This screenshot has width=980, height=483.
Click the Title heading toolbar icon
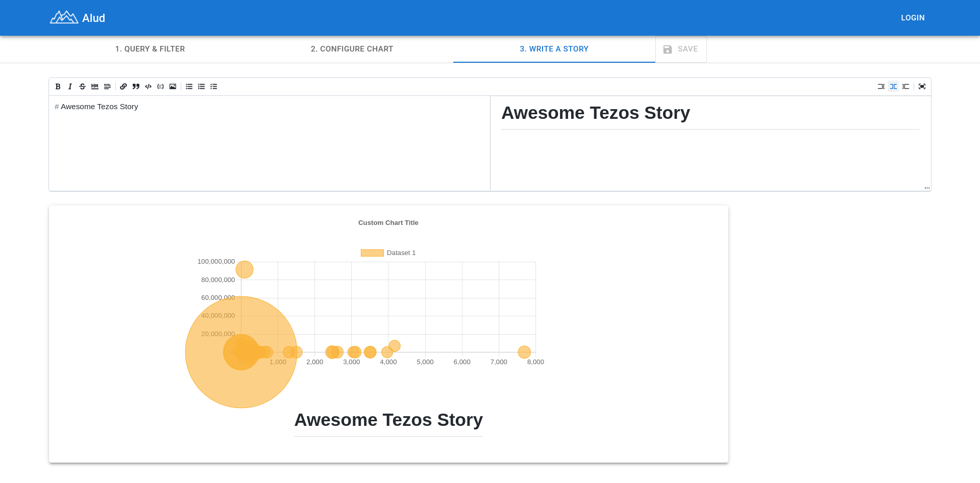pos(107,87)
